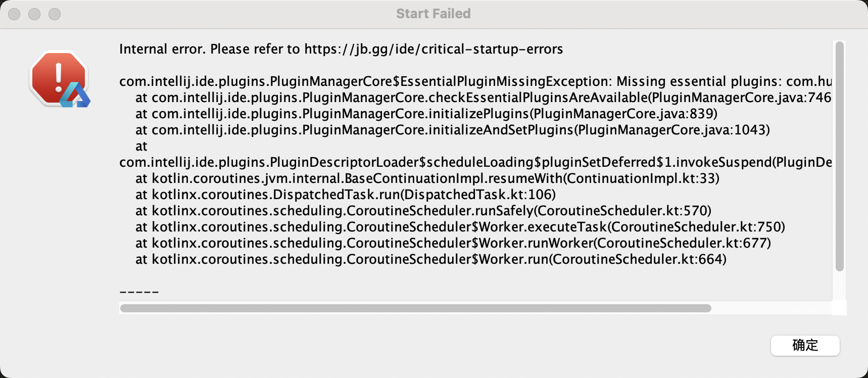Click the Worker.executeTask stack line
The height and width of the screenshot is (378, 868).
click(460, 227)
